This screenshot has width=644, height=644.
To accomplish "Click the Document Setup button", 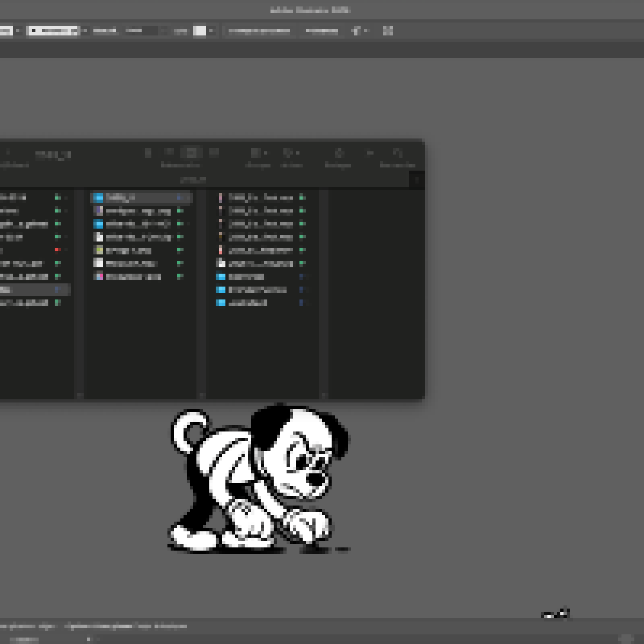I will pyautogui.click(x=259, y=31).
